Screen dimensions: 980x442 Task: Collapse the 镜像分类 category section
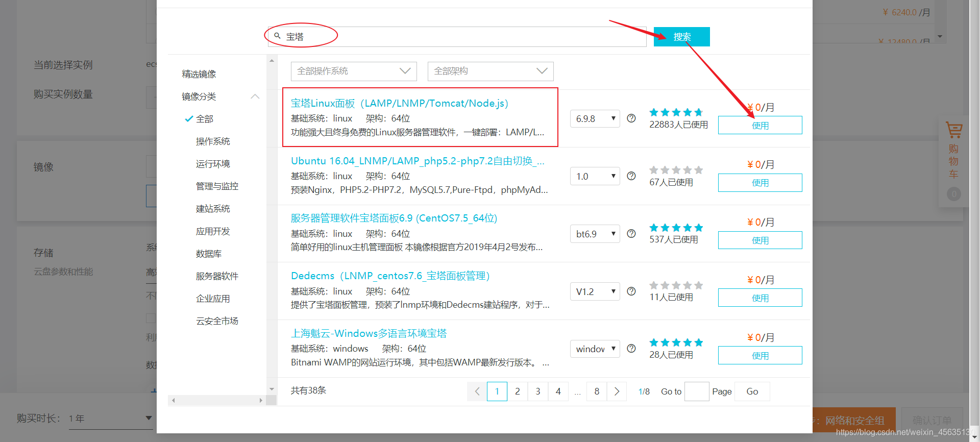click(255, 96)
